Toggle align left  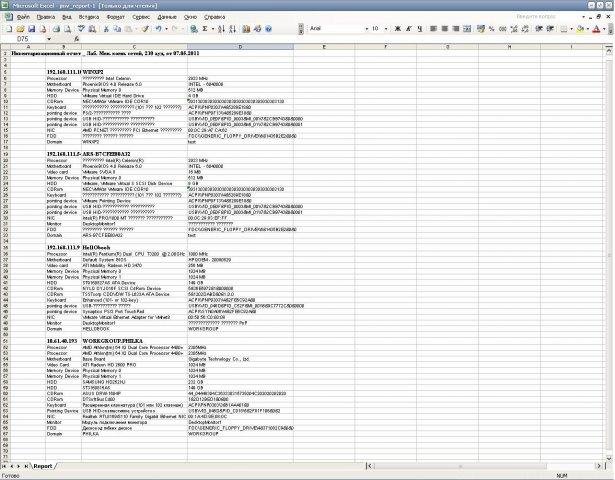click(433, 29)
